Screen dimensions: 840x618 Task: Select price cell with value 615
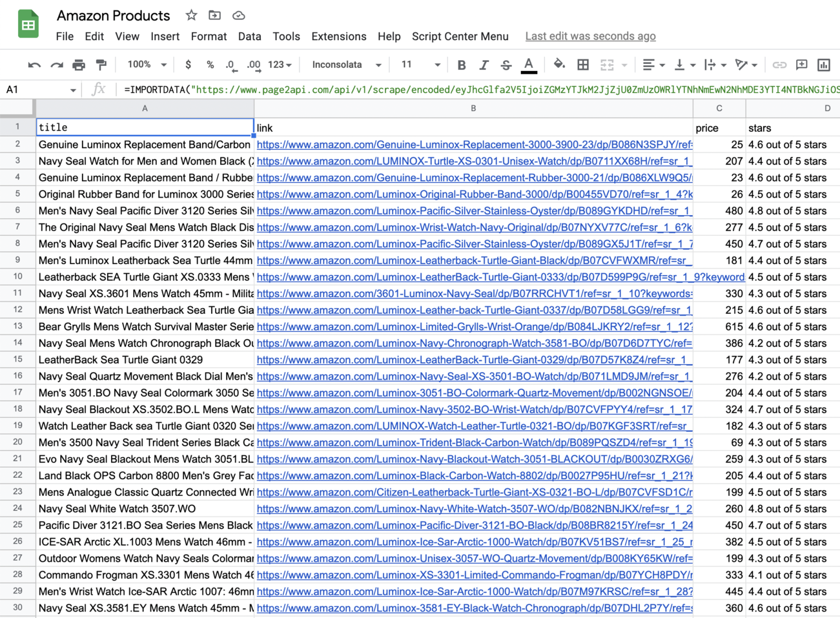pyautogui.click(x=719, y=327)
